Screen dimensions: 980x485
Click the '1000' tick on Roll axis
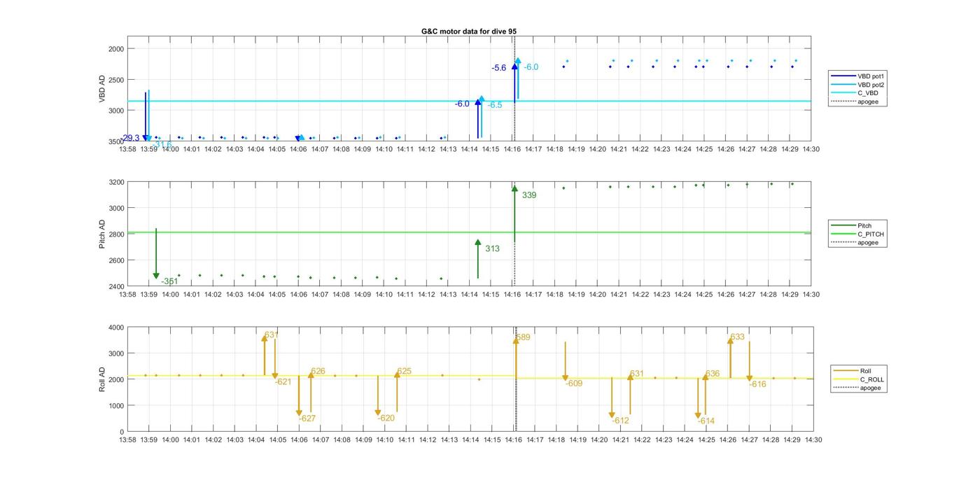[115, 406]
